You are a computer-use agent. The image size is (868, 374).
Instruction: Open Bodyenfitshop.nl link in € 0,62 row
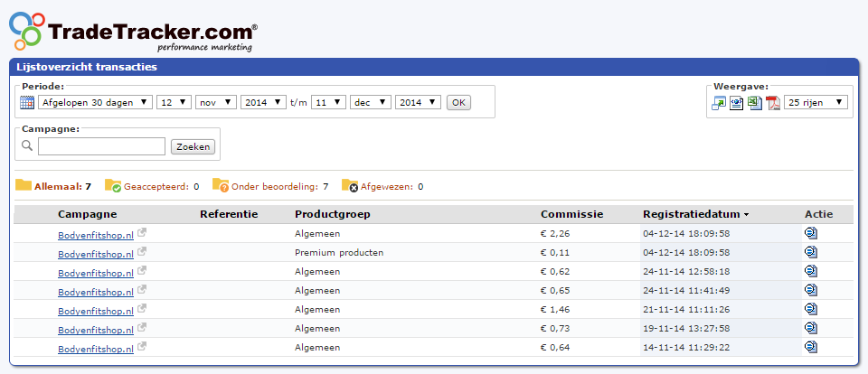(96, 273)
